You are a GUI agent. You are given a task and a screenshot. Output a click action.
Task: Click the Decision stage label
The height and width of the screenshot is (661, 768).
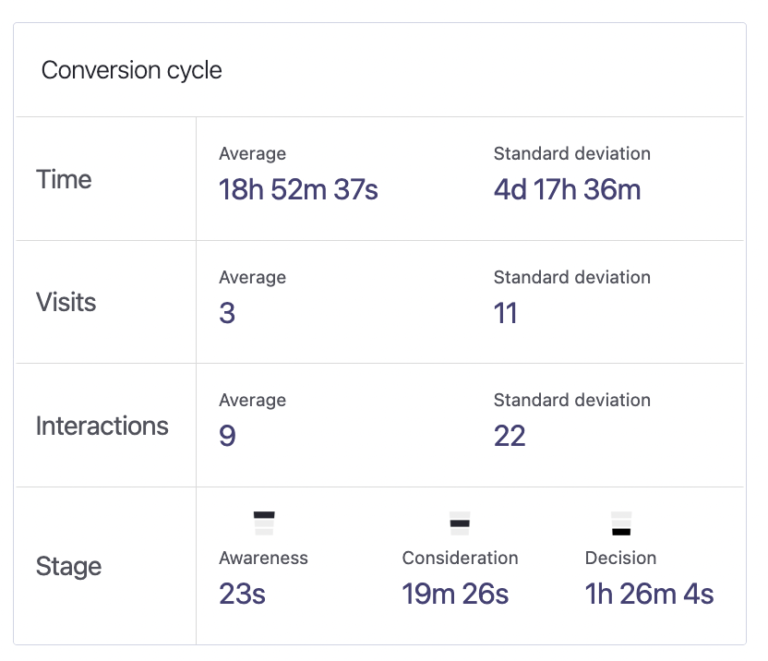click(x=620, y=558)
